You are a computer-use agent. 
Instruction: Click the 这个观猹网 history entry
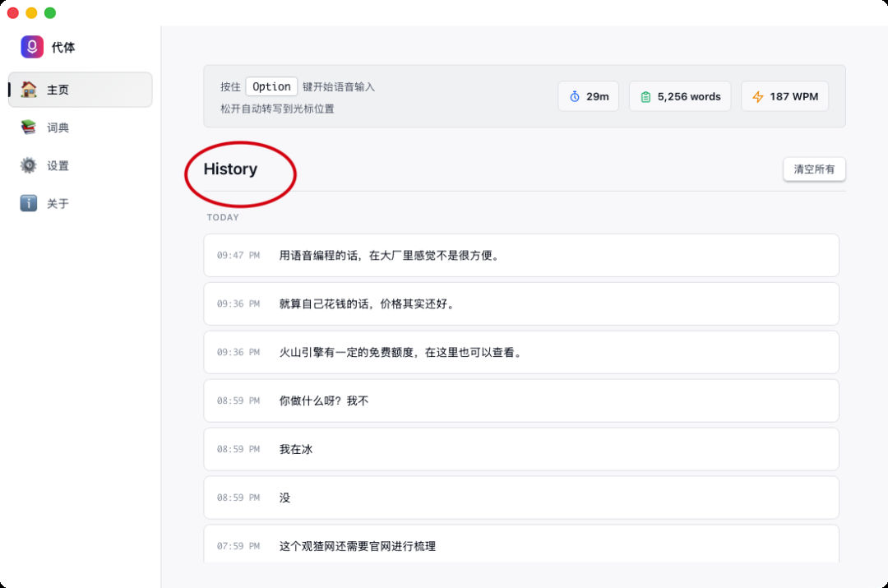tap(520, 545)
